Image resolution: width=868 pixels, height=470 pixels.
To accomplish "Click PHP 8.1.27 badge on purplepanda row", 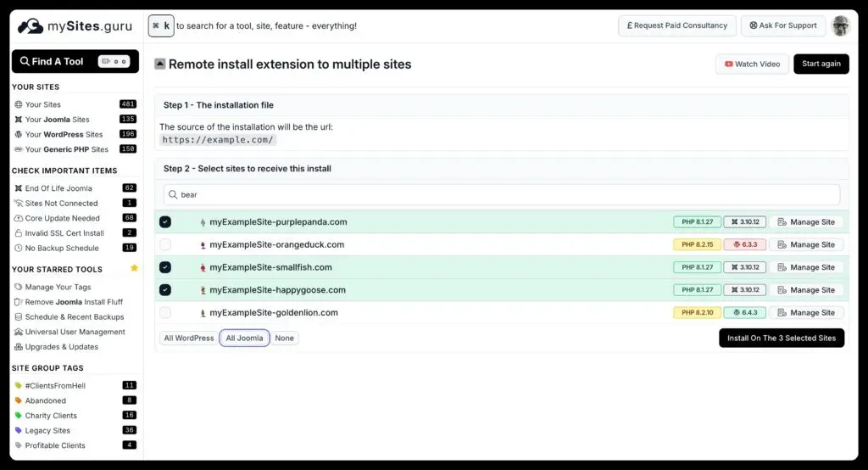I will 697,221.
